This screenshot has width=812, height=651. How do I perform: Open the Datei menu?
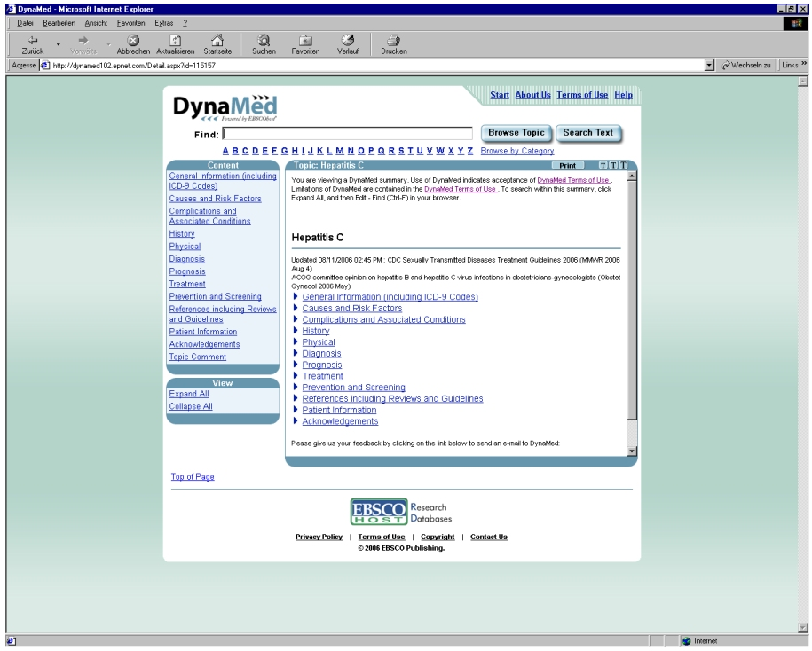pyautogui.click(x=25, y=23)
